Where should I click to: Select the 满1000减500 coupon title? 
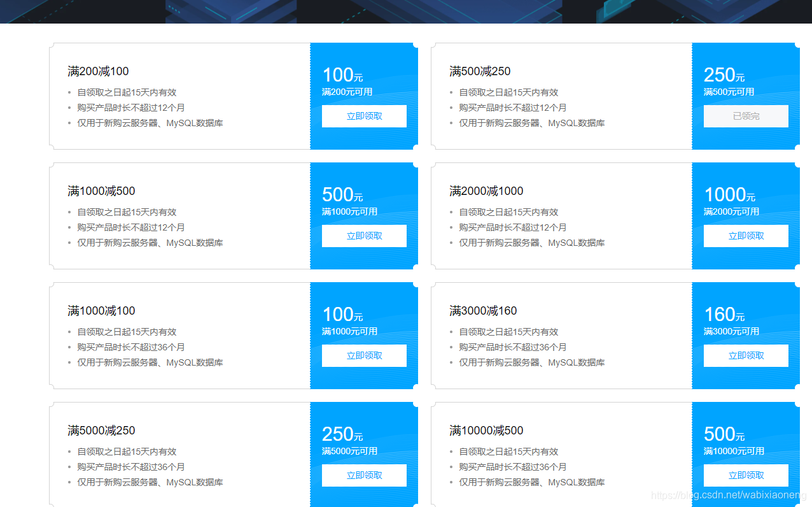101,191
